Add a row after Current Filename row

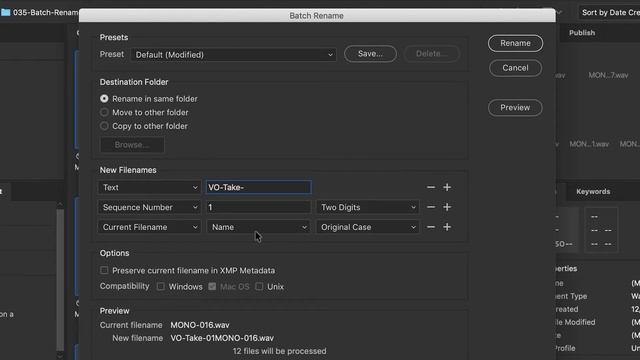[447, 227]
